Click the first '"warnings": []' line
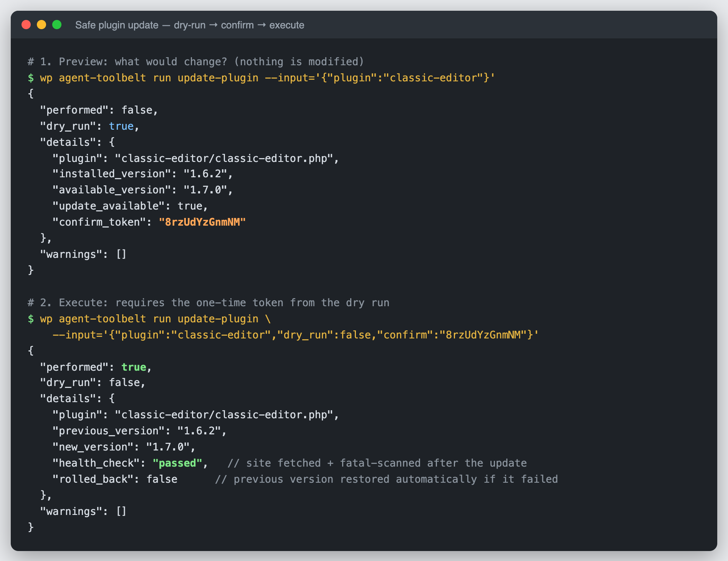728x561 pixels. click(83, 254)
